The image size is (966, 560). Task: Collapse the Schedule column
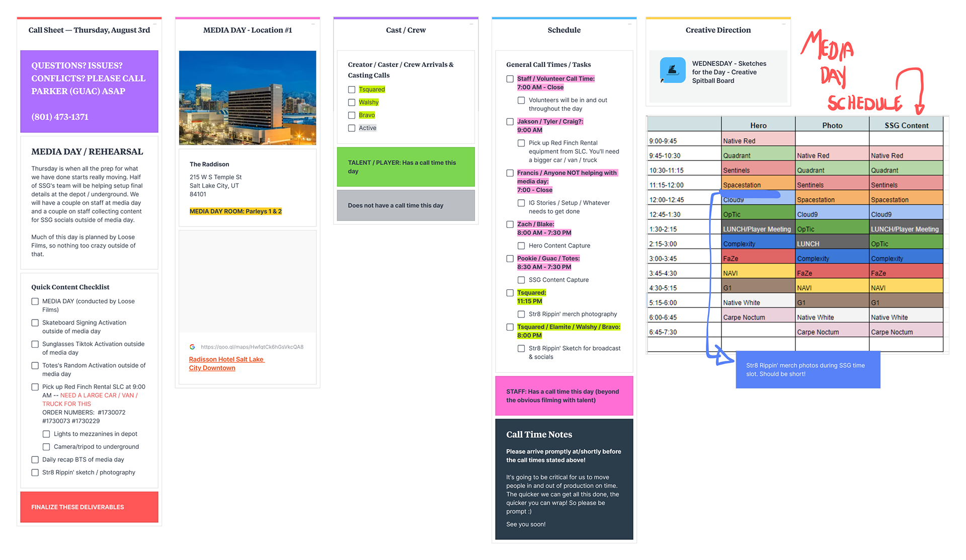pos(629,24)
